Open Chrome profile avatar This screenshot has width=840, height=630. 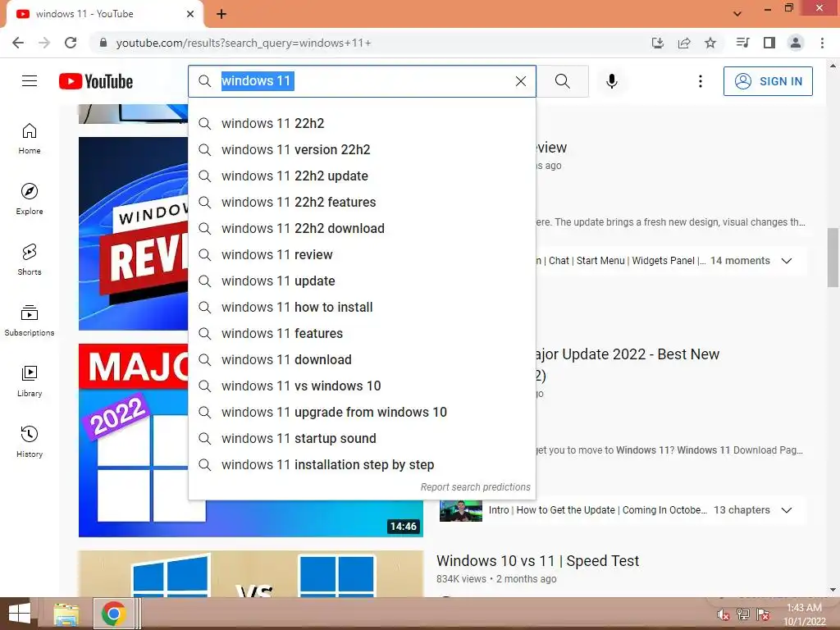click(796, 43)
